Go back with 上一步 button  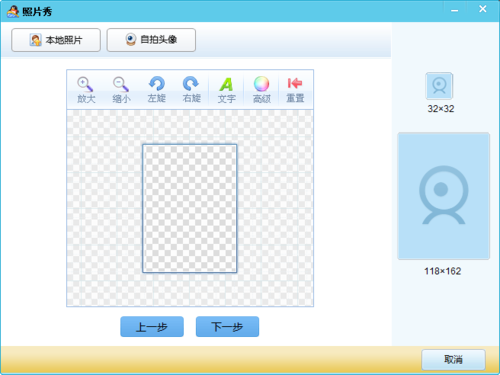tap(152, 327)
